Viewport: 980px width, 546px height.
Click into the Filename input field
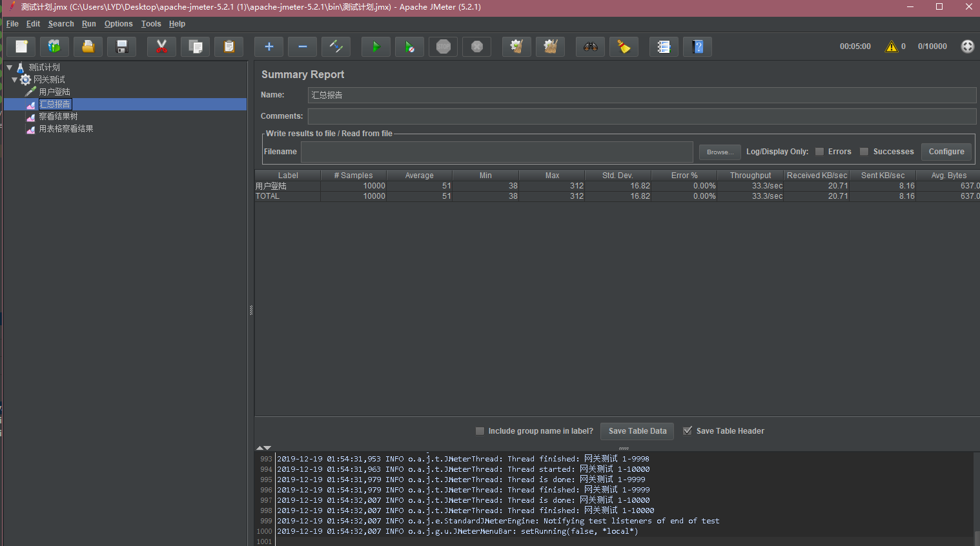click(x=496, y=152)
